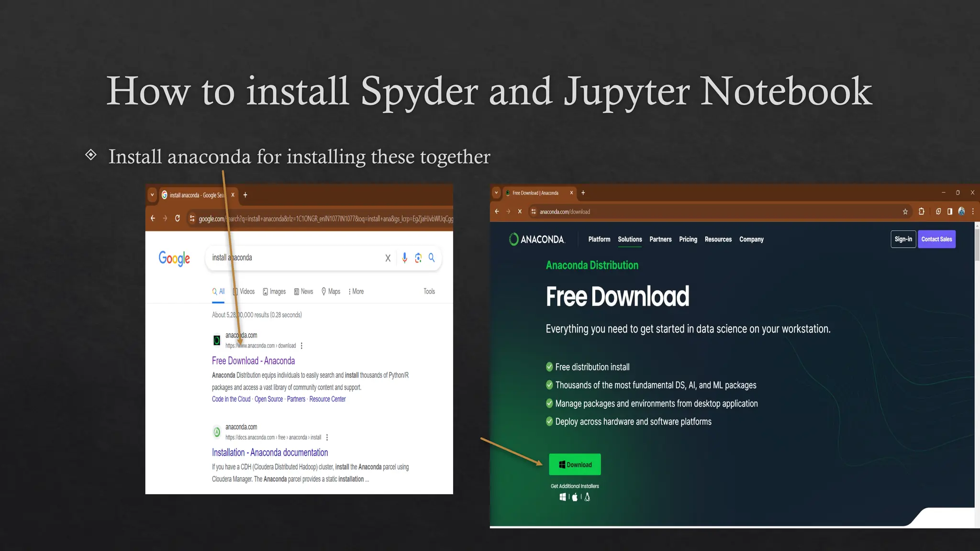The height and width of the screenshot is (551, 980).
Task: Switch to the Images search tab
Action: [274, 291]
